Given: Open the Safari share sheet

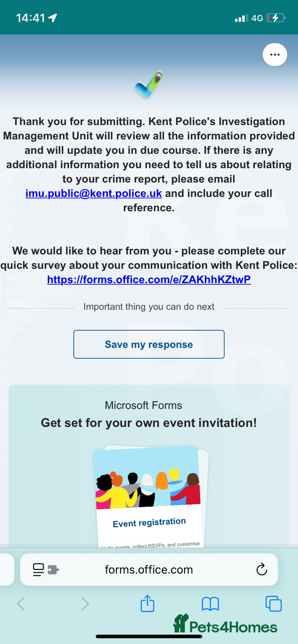Looking at the screenshot, I should pyautogui.click(x=147, y=603).
